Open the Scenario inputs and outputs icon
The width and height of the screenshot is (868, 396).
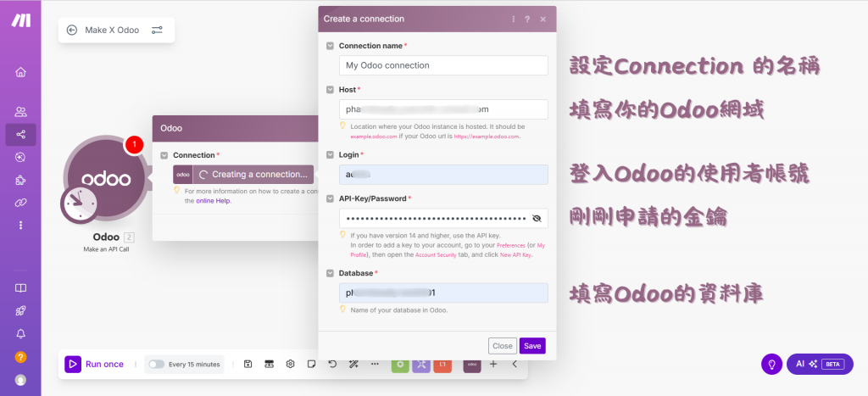(x=269, y=364)
